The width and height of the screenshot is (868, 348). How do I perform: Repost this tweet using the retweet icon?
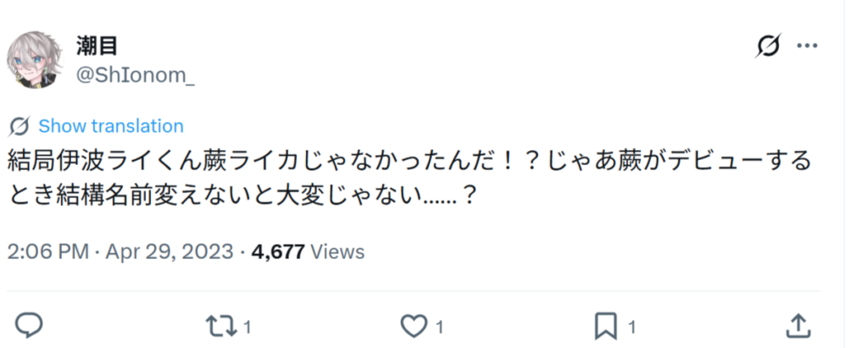[218, 325]
